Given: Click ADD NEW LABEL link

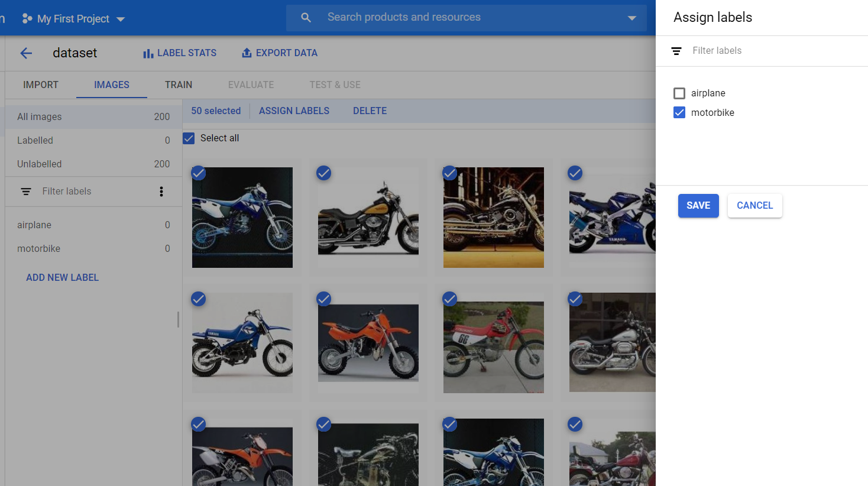Looking at the screenshot, I should (63, 278).
